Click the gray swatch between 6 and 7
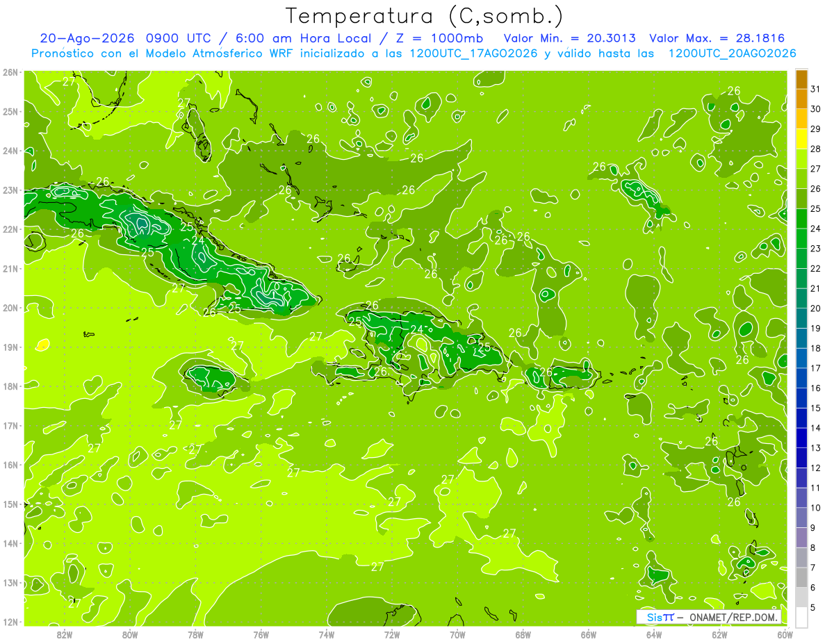Viewport: 834px width, 644px height. click(802, 577)
